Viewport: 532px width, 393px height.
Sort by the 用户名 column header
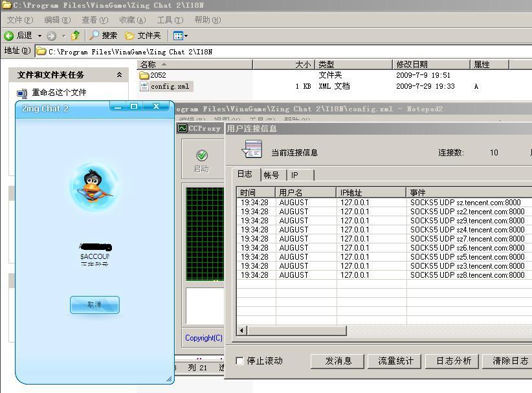(305, 192)
